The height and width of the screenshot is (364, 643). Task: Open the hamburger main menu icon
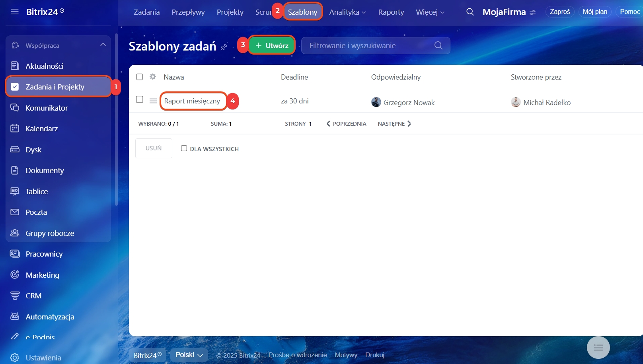coord(15,12)
